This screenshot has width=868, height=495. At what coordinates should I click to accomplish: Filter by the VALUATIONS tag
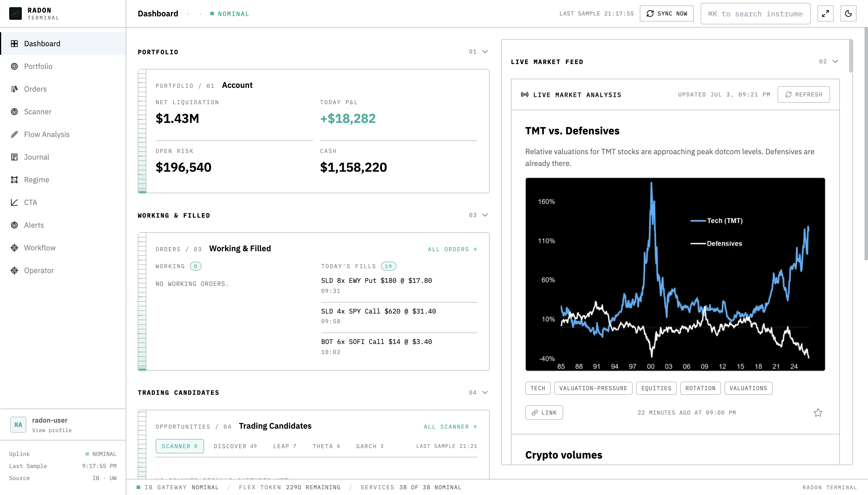748,388
